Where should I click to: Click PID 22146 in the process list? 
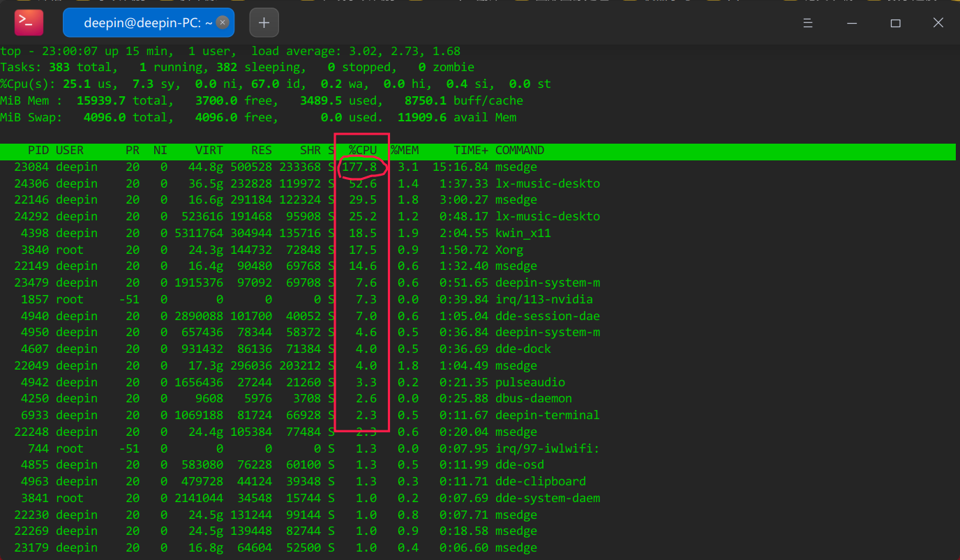pyautogui.click(x=31, y=200)
